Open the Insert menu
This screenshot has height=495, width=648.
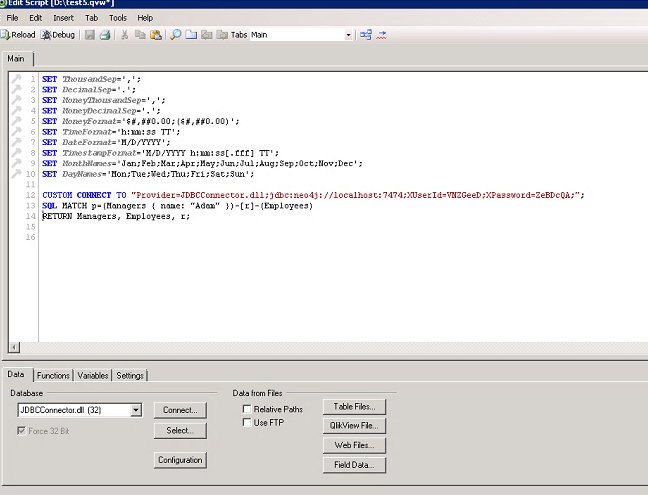pos(63,18)
